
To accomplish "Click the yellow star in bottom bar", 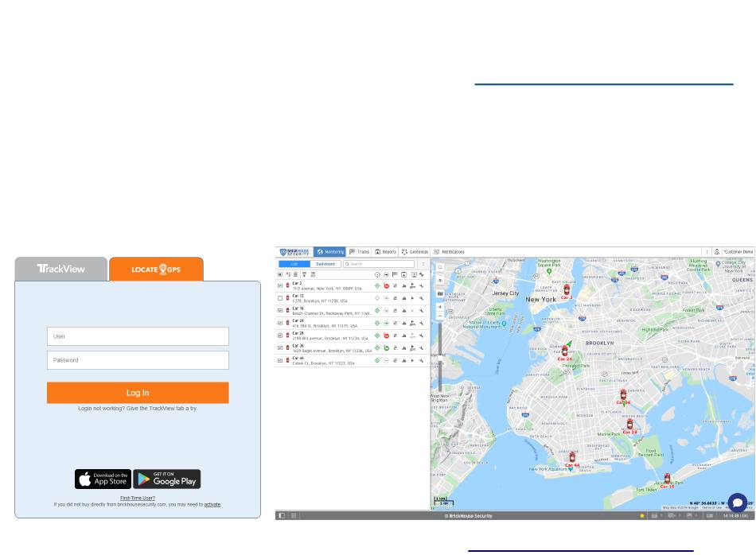I will coord(642,516).
